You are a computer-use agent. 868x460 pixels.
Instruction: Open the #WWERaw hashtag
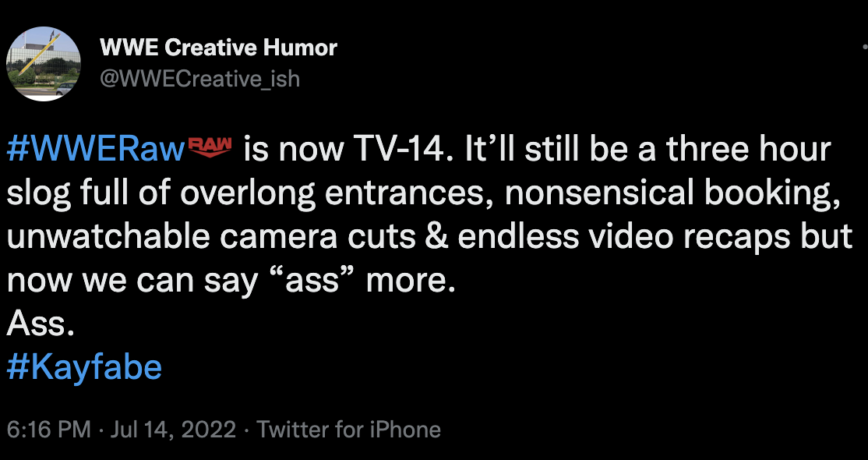(x=93, y=150)
